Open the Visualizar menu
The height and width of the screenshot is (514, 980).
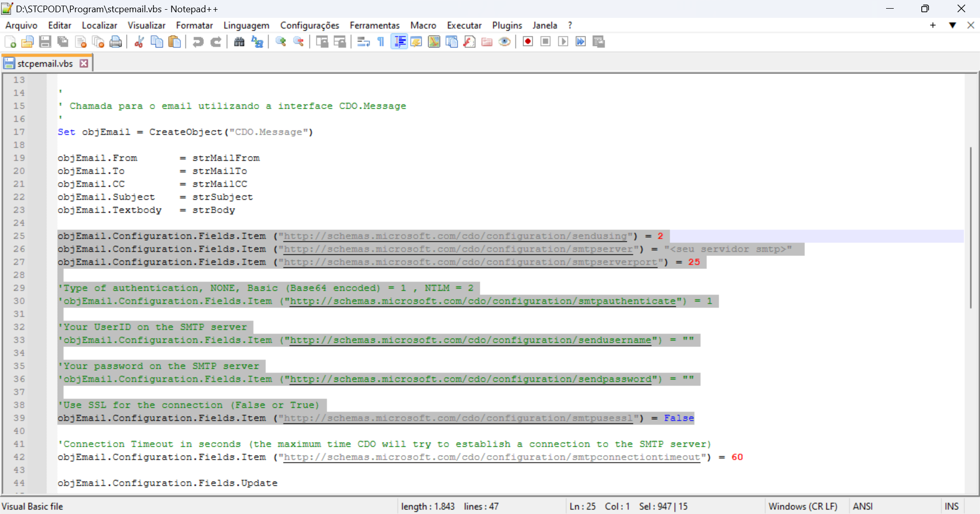tap(146, 25)
